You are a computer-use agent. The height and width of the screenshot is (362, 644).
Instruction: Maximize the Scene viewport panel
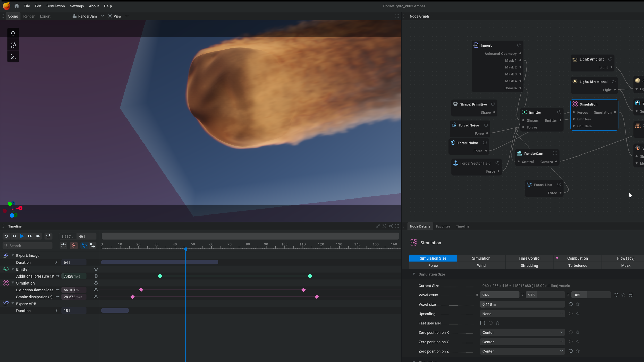click(397, 16)
